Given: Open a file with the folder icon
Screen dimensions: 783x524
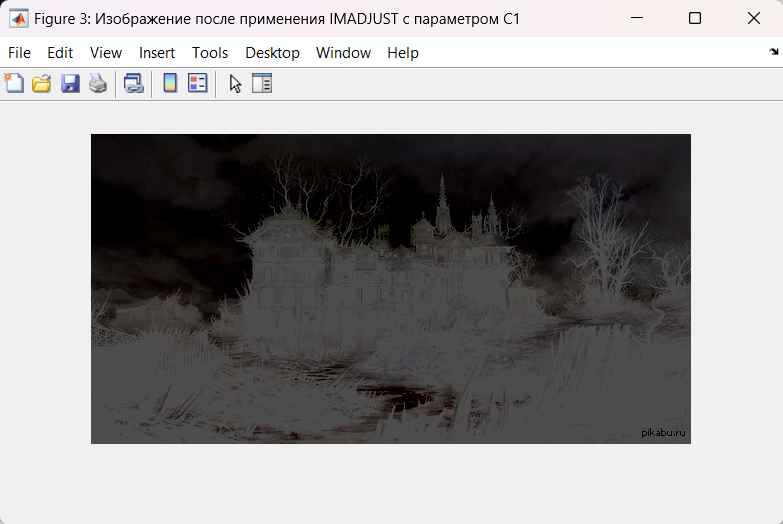Looking at the screenshot, I should coord(41,83).
